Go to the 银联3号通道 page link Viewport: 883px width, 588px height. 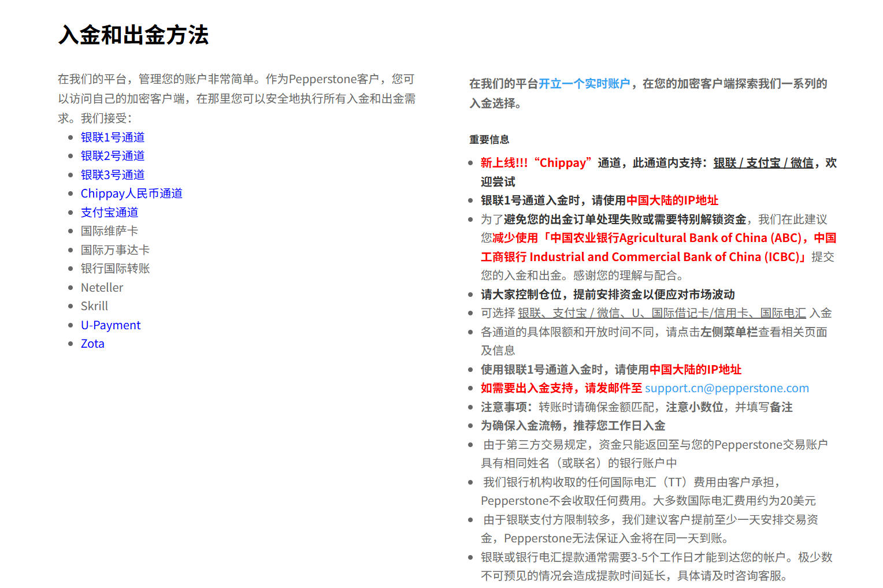pyautogui.click(x=113, y=175)
